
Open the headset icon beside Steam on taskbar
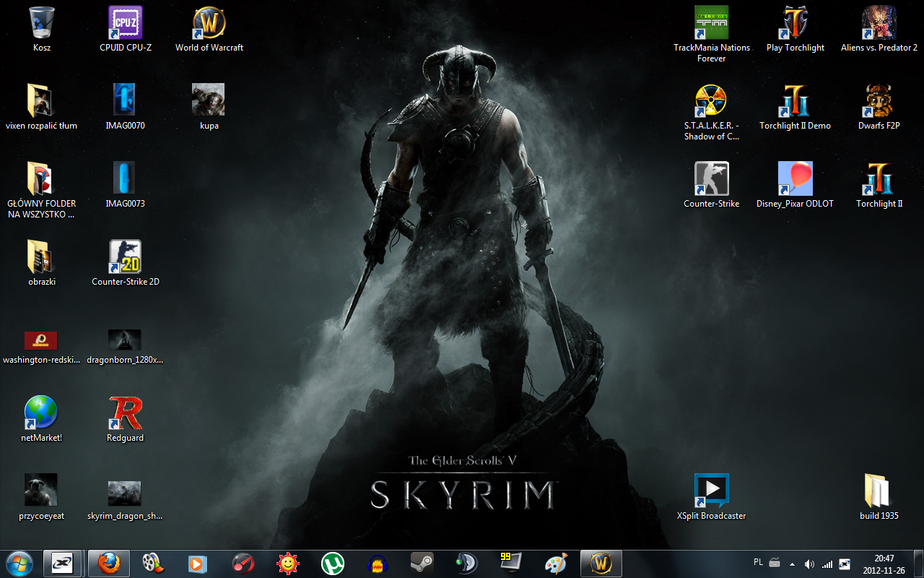466,563
